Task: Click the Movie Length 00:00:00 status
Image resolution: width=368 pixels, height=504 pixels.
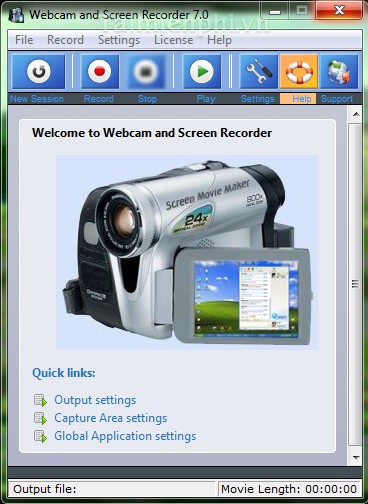Action: coord(289,489)
